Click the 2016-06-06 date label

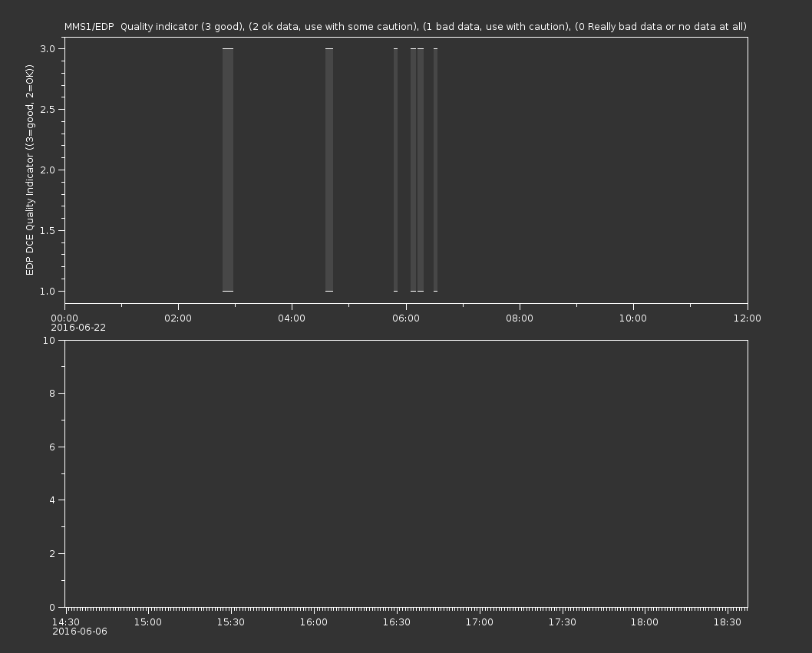click(80, 632)
